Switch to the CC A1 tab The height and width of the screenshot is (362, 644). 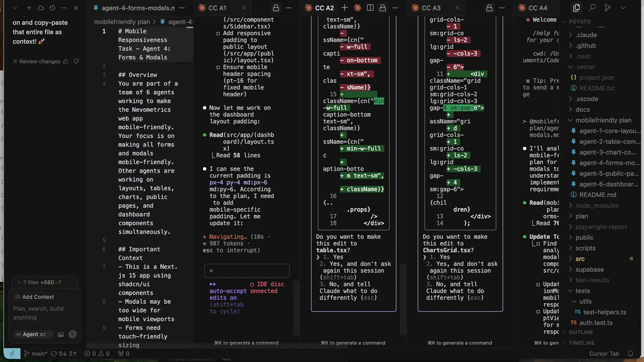217,8
